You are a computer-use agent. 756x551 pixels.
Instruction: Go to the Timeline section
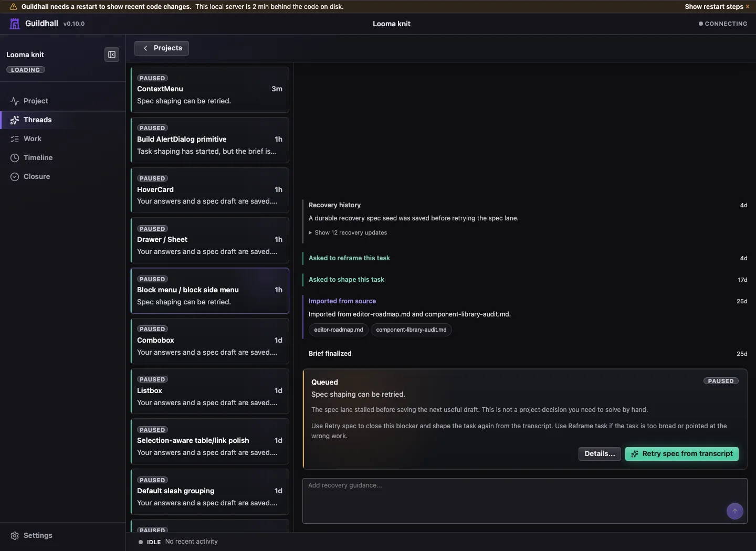click(x=62, y=157)
